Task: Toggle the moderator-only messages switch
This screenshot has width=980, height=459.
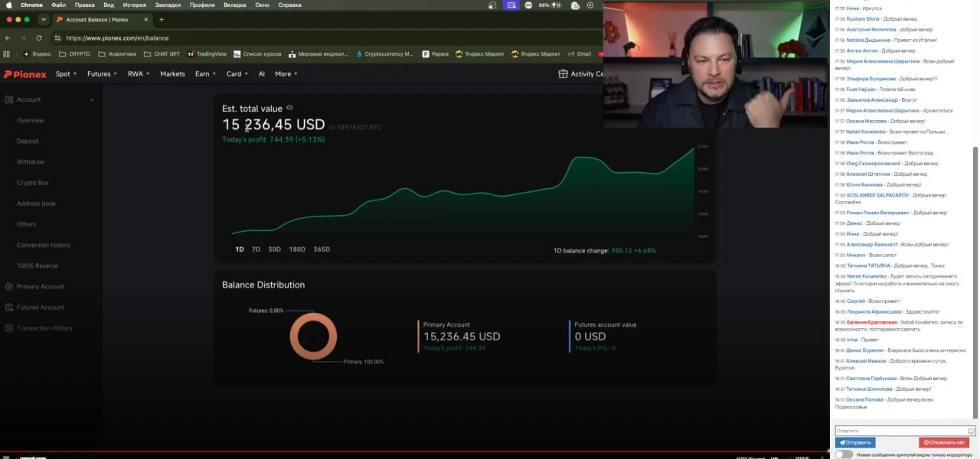Action: [844, 454]
